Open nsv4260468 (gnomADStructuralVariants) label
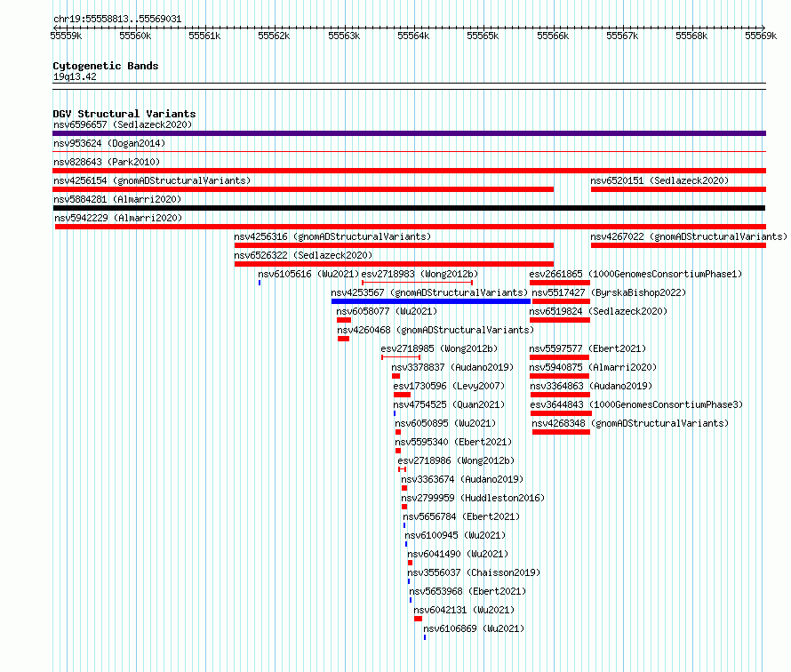 coord(435,330)
